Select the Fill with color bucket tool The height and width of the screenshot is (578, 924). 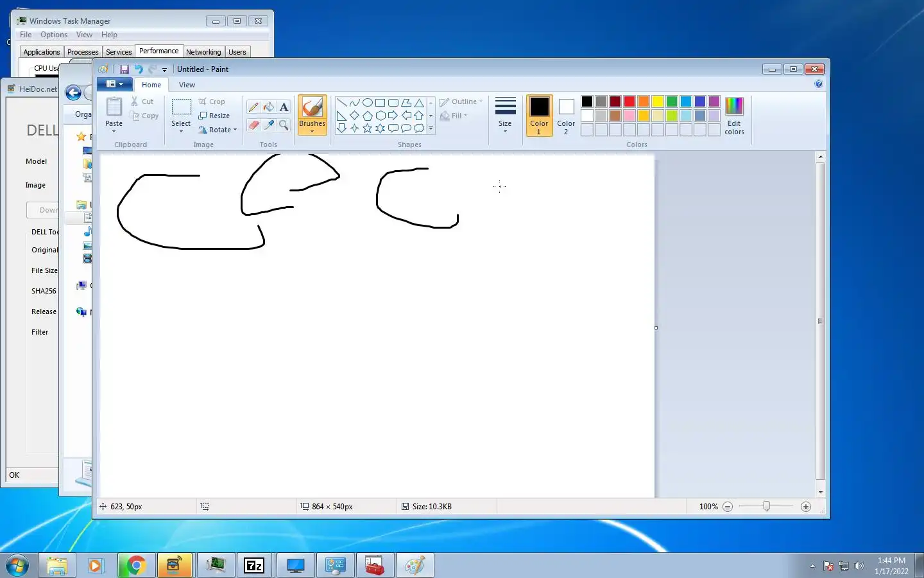[269, 107]
